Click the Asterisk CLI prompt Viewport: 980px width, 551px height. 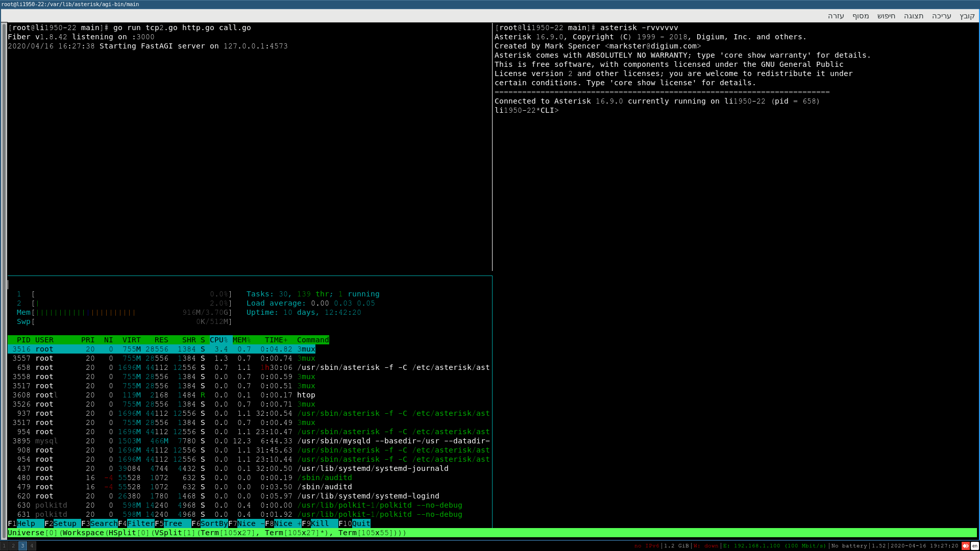point(527,110)
